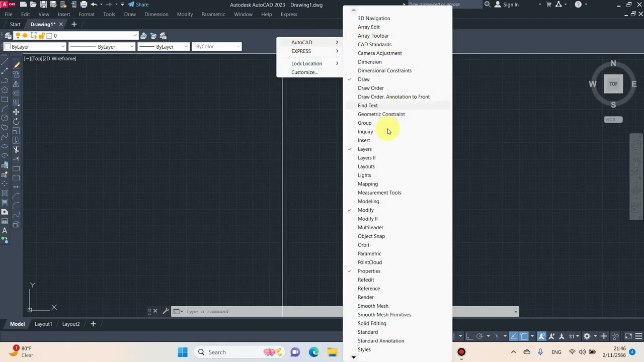Select the Erase tool
This screenshot has width=644, height=362.
point(16,65)
